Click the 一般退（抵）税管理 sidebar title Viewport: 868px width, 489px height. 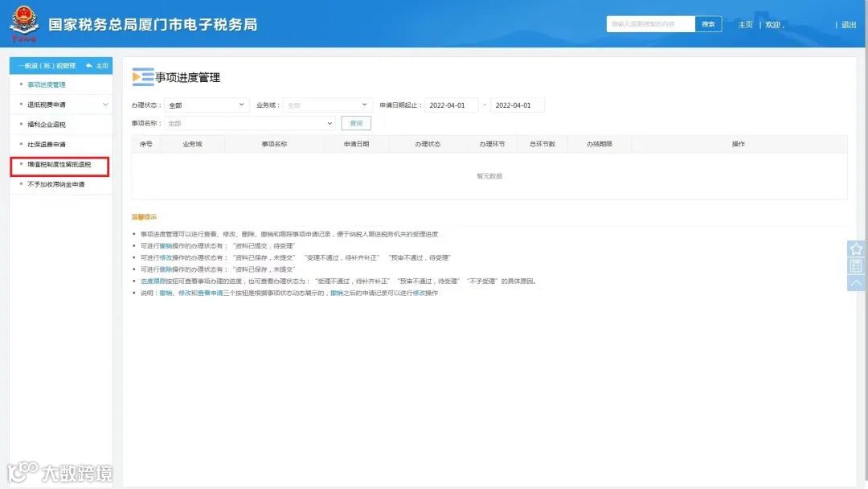point(47,65)
